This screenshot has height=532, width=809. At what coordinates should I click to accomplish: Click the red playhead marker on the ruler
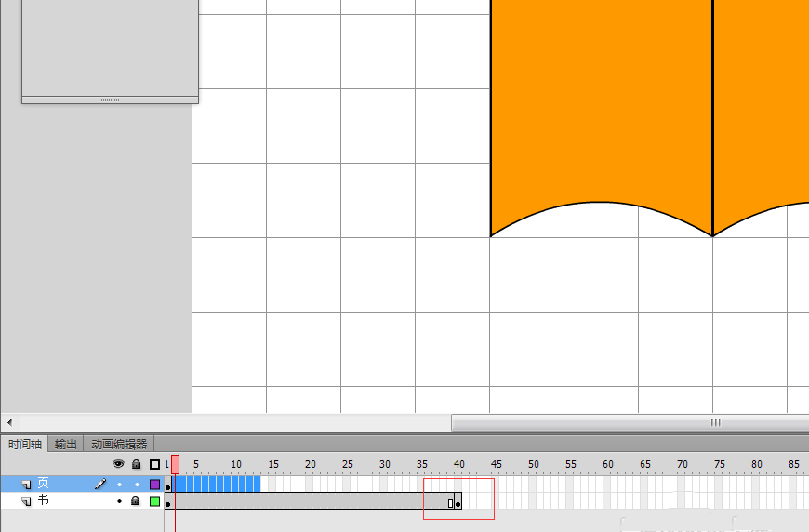pos(176,464)
